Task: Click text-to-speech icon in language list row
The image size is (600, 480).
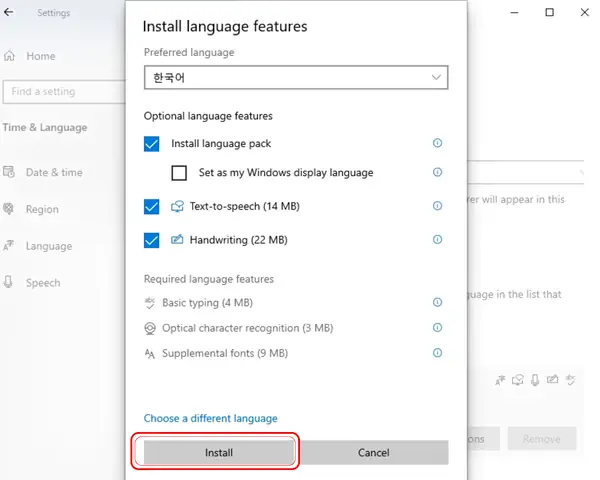Action: (518, 380)
